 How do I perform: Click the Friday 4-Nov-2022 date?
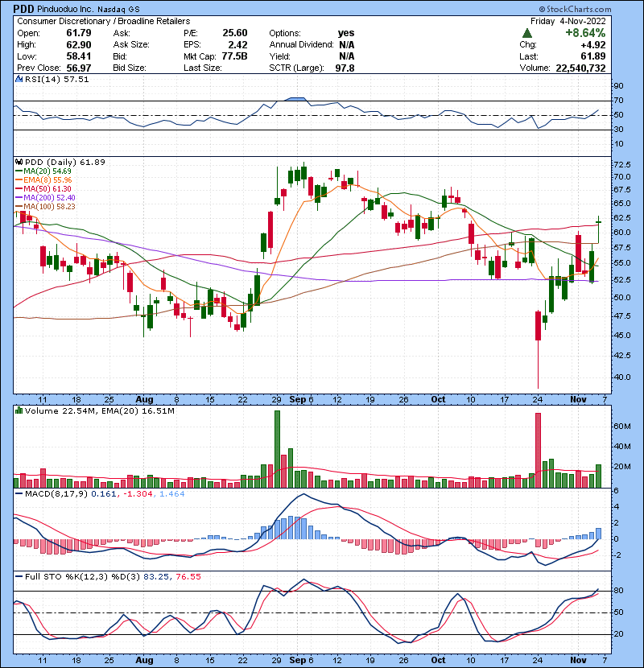tap(568, 21)
